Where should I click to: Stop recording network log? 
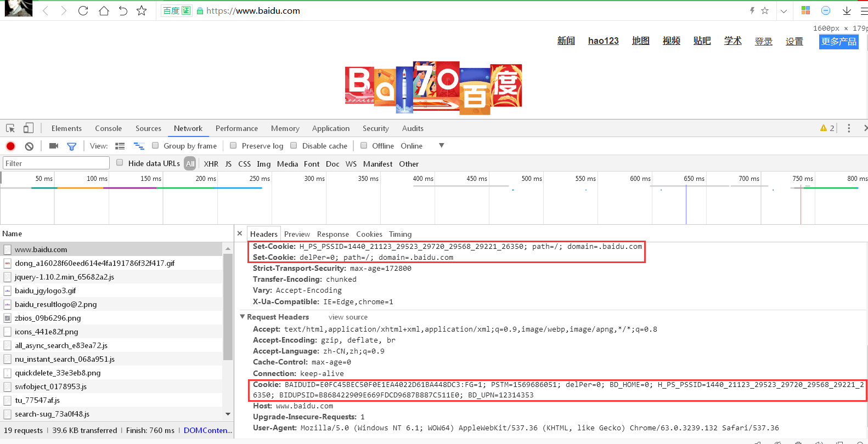pos(10,146)
